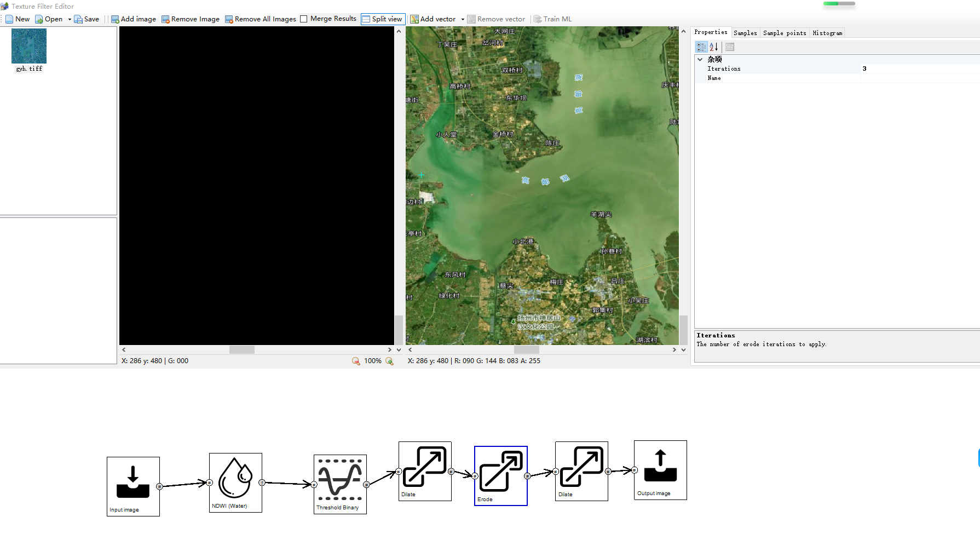Click left pane scroll left arrow

pos(124,349)
